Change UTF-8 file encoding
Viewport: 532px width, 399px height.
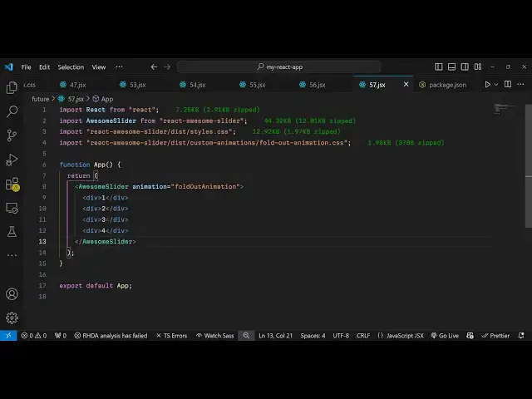click(x=341, y=336)
